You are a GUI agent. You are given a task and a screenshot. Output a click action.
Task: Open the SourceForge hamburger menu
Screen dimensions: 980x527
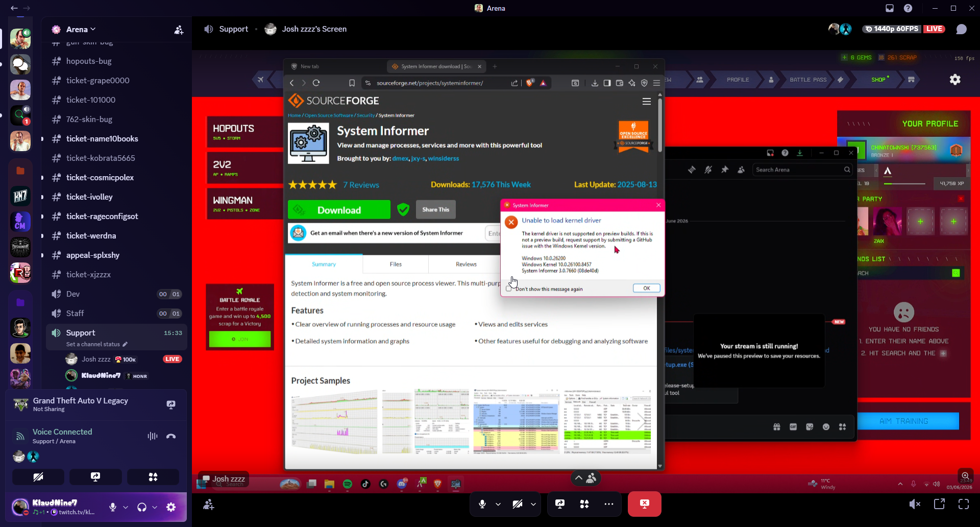[x=647, y=101]
